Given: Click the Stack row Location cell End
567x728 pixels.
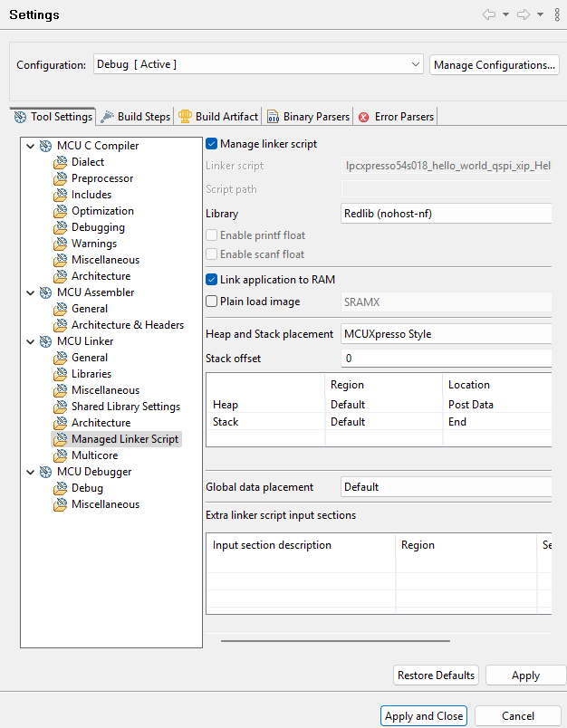Looking at the screenshot, I should coord(497,422).
